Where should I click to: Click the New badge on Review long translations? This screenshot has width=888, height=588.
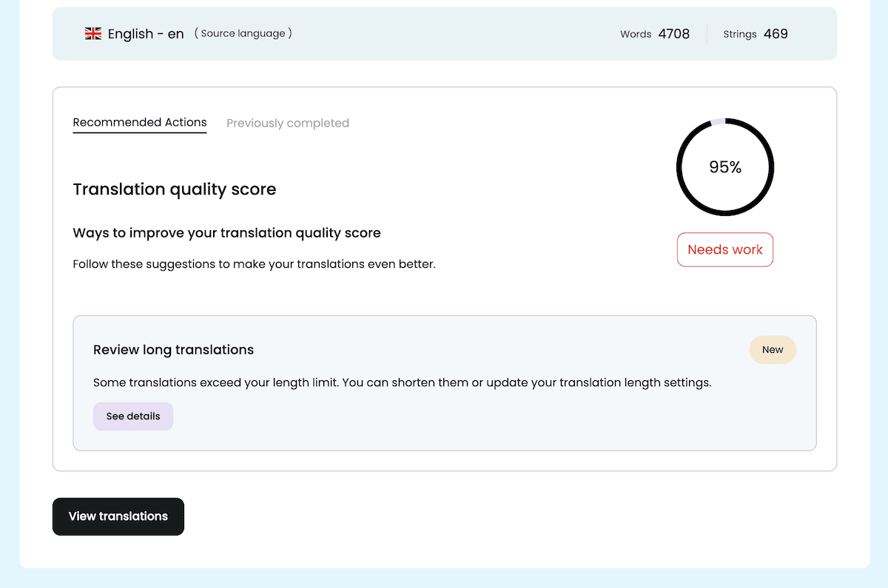click(773, 350)
